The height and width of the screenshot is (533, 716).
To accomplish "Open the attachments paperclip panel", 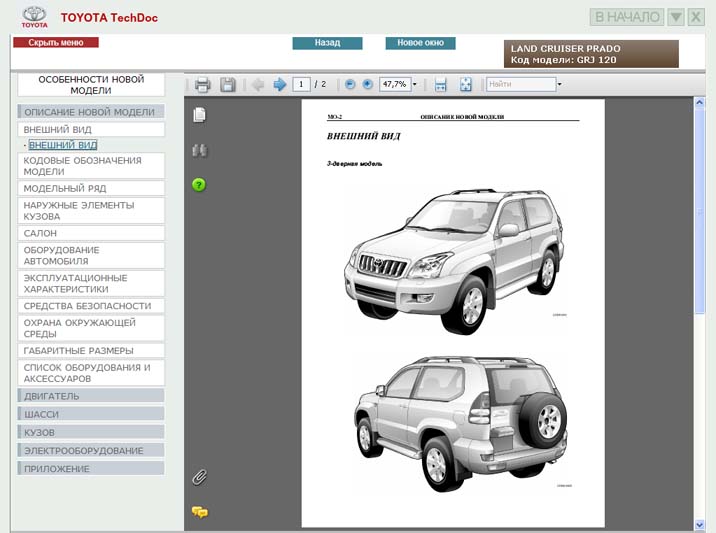I will pyautogui.click(x=200, y=477).
